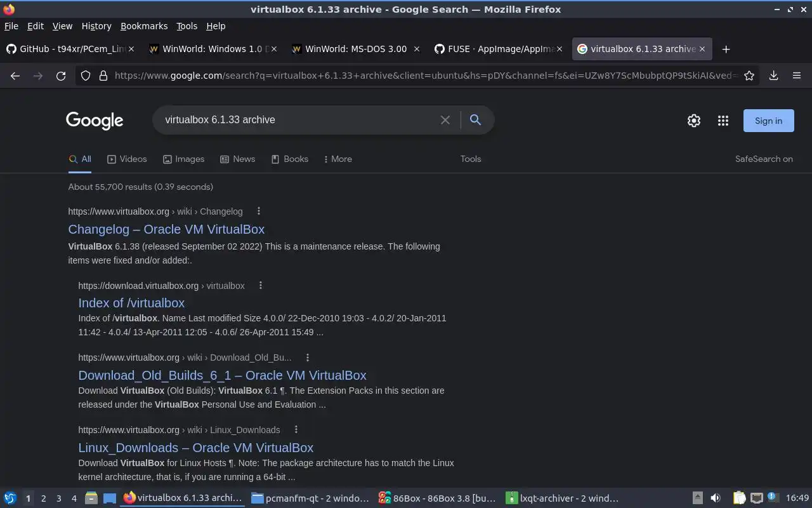Open Download_Old_Builds_6_1 result link
Screen dimensions: 812x508
[222, 375]
